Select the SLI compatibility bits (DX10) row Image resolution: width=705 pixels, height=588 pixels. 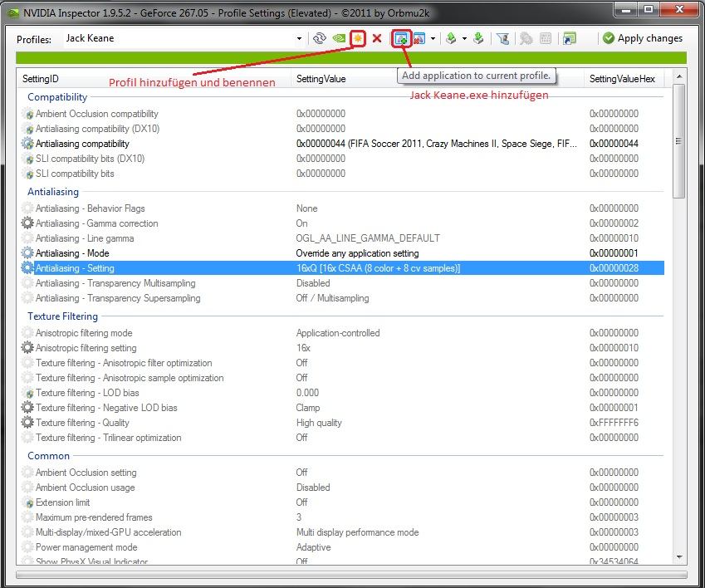[343, 159]
